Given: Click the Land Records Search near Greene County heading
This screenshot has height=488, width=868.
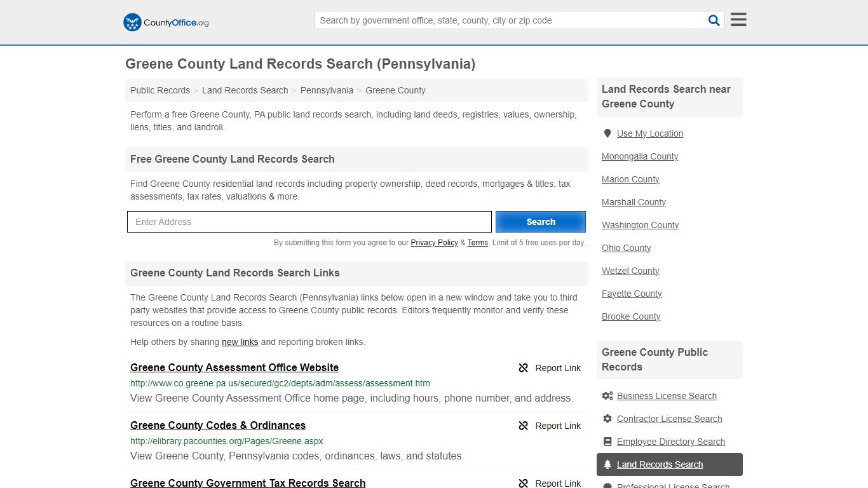Looking at the screenshot, I should pyautogui.click(x=666, y=97).
